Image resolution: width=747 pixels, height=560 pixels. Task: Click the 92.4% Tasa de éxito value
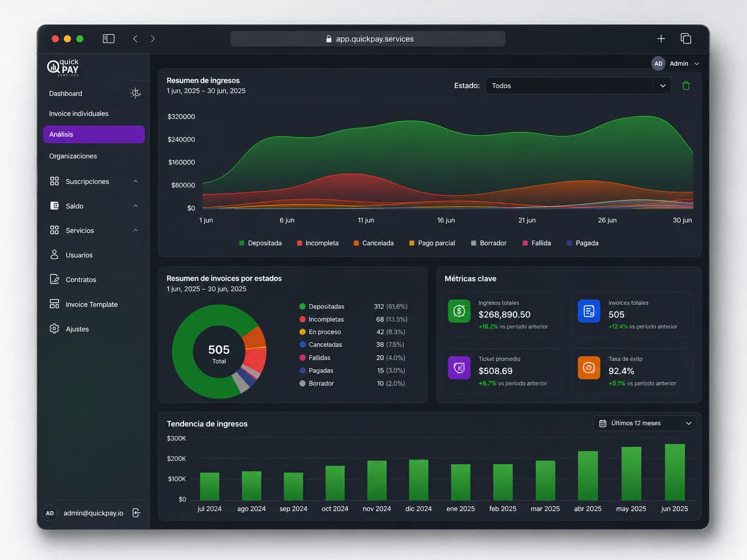point(621,371)
